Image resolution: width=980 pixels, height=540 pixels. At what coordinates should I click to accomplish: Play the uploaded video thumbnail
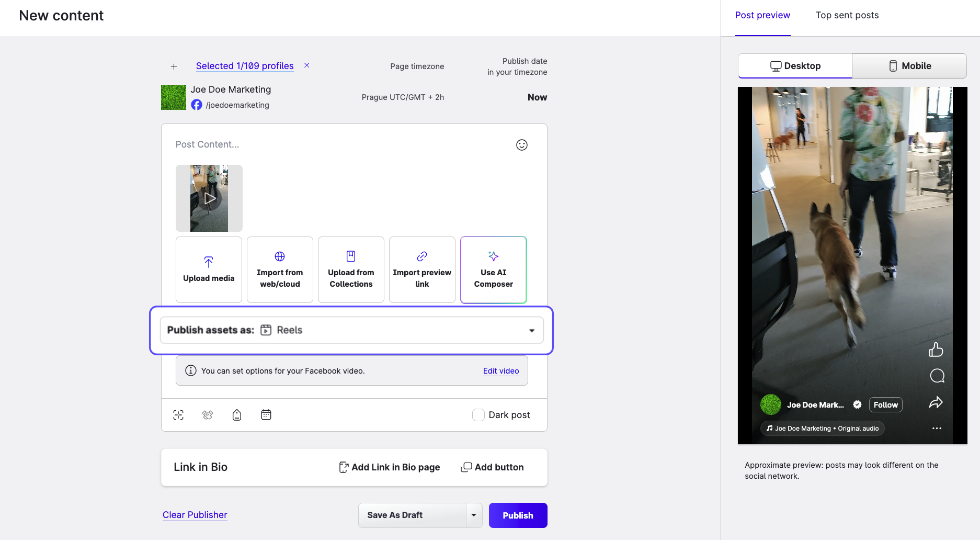click(209, 198)
